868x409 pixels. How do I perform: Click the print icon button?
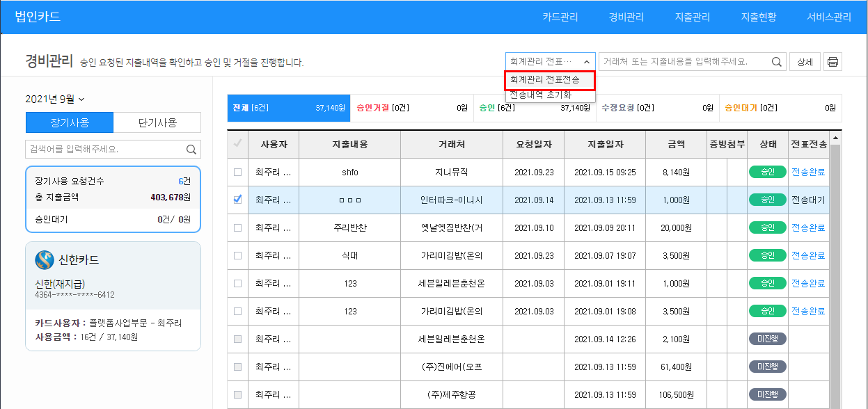tap(833, 62)
